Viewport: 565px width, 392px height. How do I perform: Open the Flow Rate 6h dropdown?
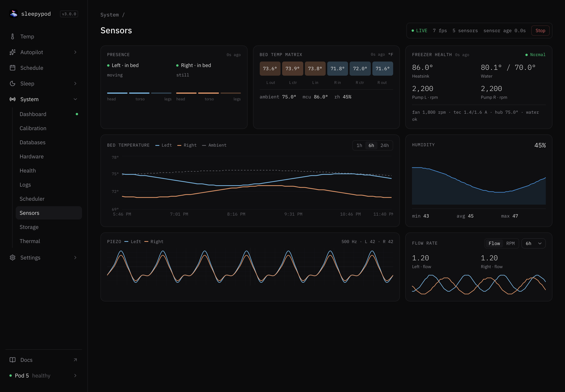coord(533,243)
